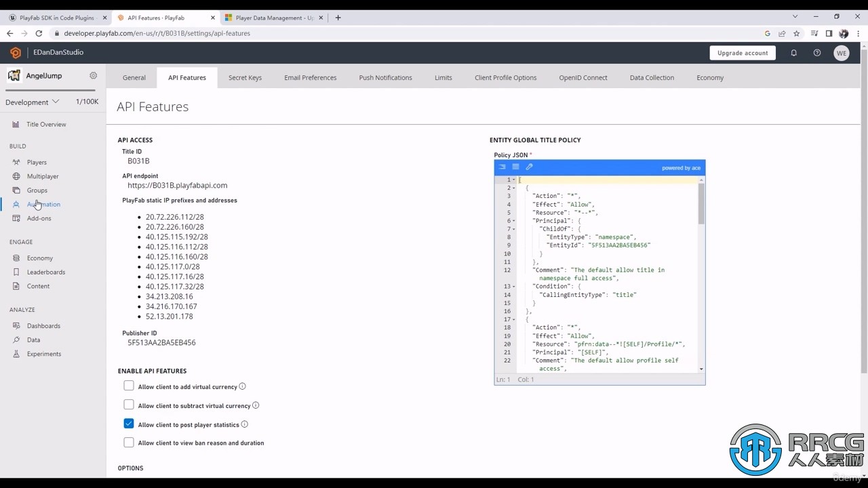Enable Allow client to subtract virtual currency
Screen dimensions: 868x488
pyautogui.click(x=129, y=405)
